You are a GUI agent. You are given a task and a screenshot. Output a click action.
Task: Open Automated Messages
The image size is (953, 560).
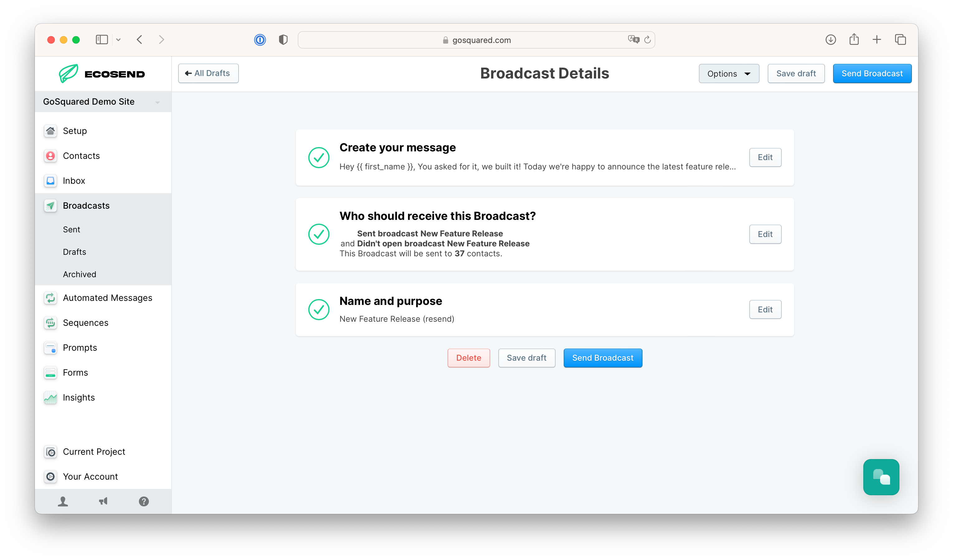(x=103, y=298)
